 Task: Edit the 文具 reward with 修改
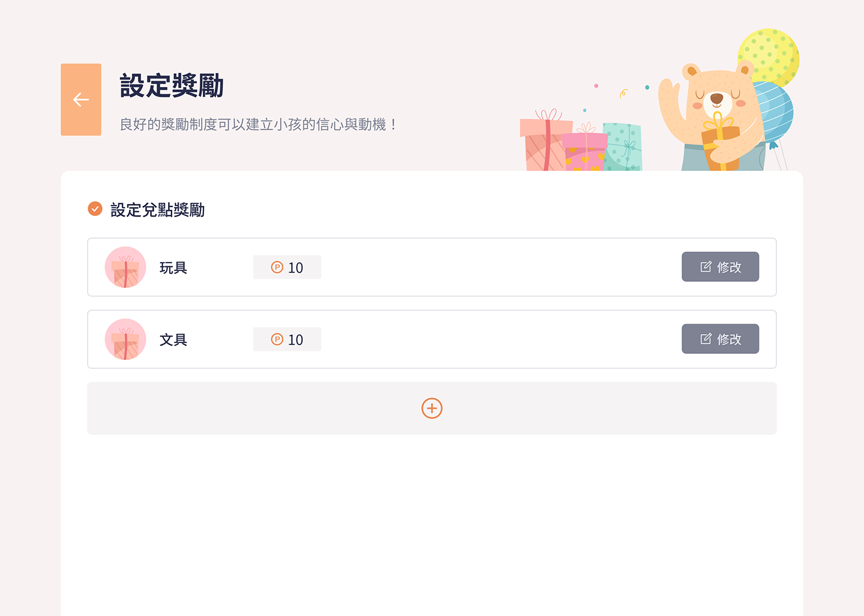pos(720,339)
